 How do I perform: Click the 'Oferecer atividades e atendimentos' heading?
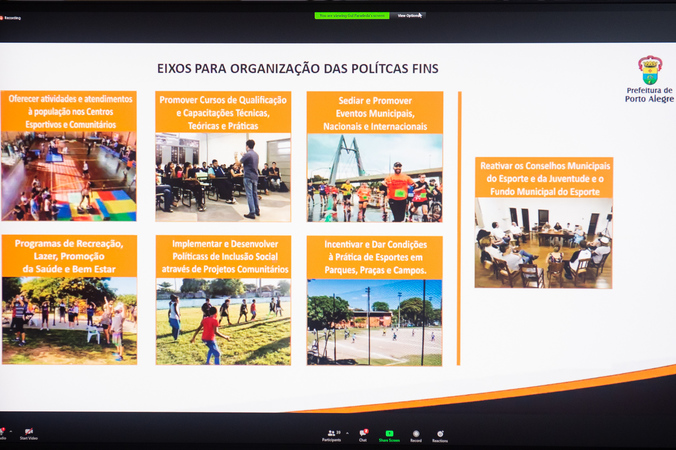tap(69, 112)
